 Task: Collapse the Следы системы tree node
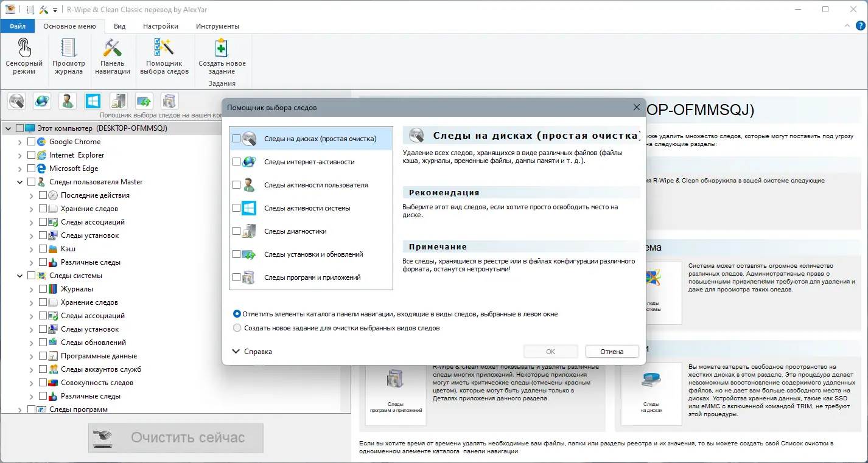(x=20, y=276)
